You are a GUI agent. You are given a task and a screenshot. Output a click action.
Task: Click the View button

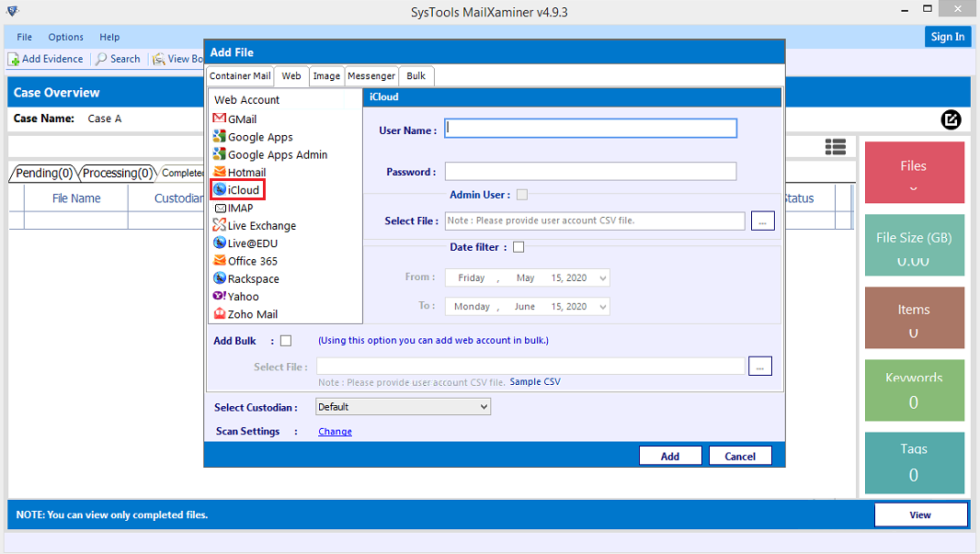(920, 514)
